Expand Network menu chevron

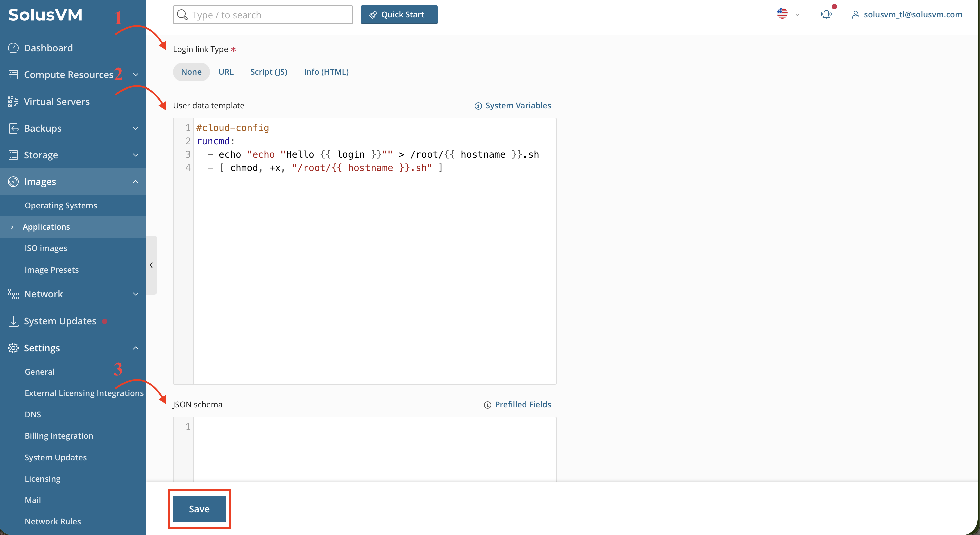pos(136,294)
